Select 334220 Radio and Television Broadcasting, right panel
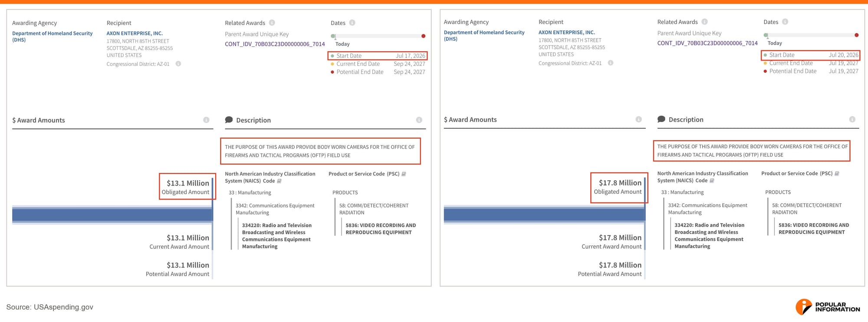Image resolution: width=868 pixels, height=322 pixels. tap(709, 235)
